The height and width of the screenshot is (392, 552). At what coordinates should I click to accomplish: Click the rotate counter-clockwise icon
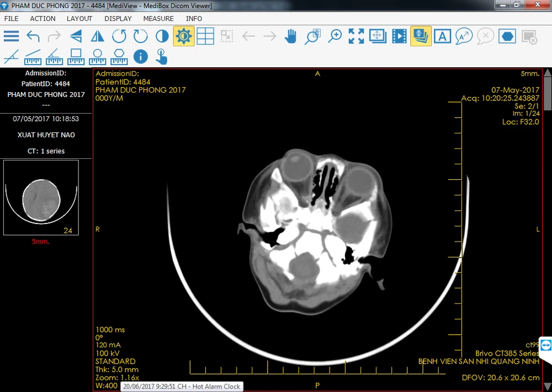coord(119,36)
